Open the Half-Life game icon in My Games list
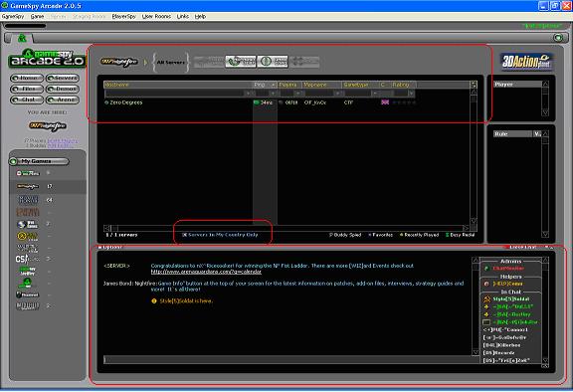The image size is (573, 392). (28, 237)
